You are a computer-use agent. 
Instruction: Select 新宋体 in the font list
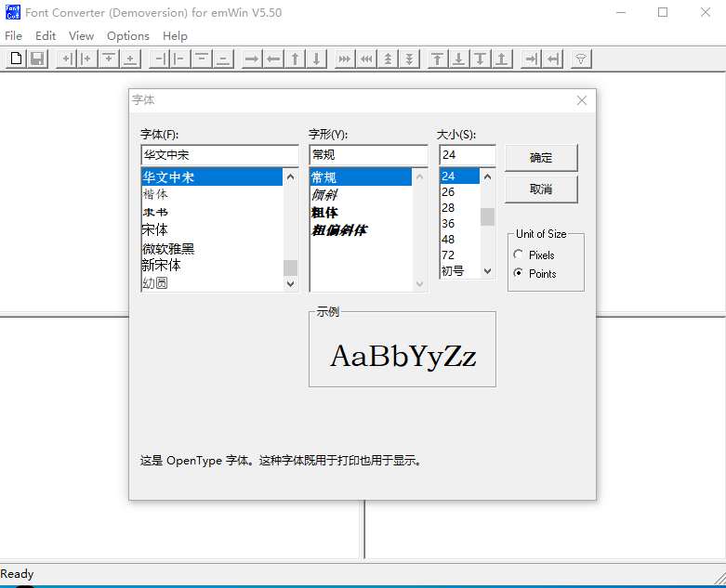[x=212, y=266]
